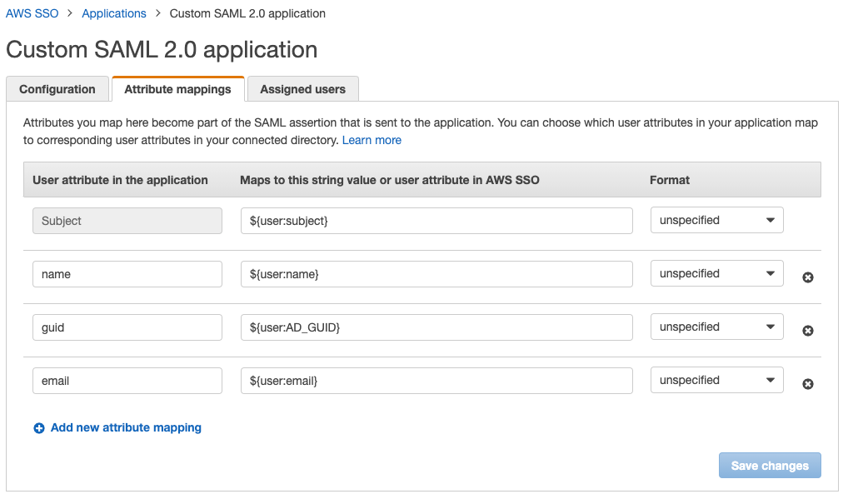Click the Format column header
Image resolution: width=853 pixels, height=504 pixels.
[670, 180]
